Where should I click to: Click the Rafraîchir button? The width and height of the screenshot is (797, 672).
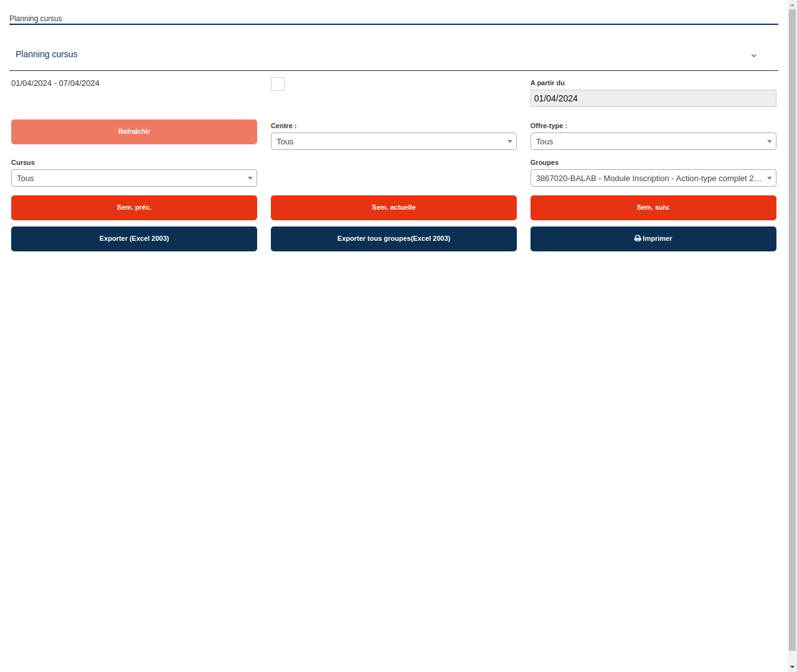pos(134,131)
